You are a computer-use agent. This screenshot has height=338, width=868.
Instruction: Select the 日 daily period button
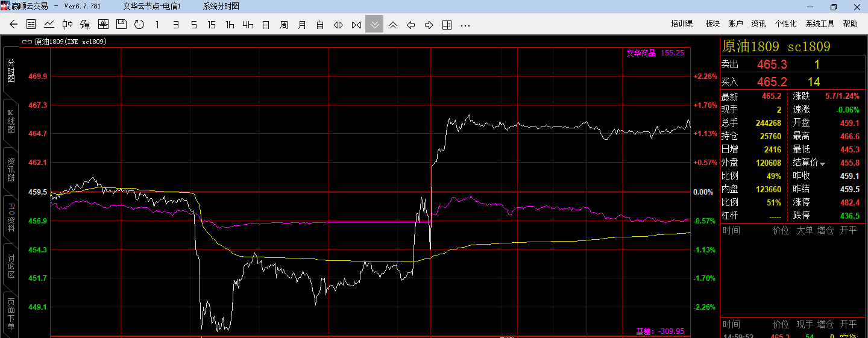coord(266,25)
